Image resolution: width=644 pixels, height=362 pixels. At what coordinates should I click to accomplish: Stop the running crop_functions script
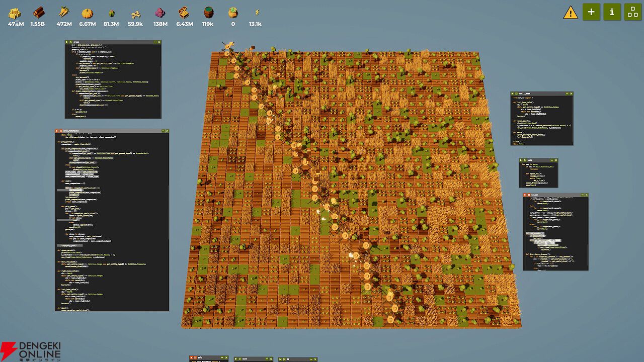click(57, 131)
